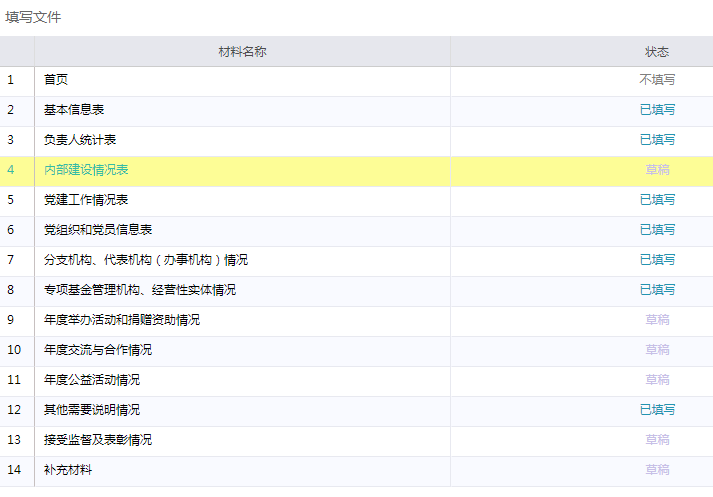713x497 pixels.
Task: Open highlighted 内部建设情况表 entry
Action: [86, 170]
